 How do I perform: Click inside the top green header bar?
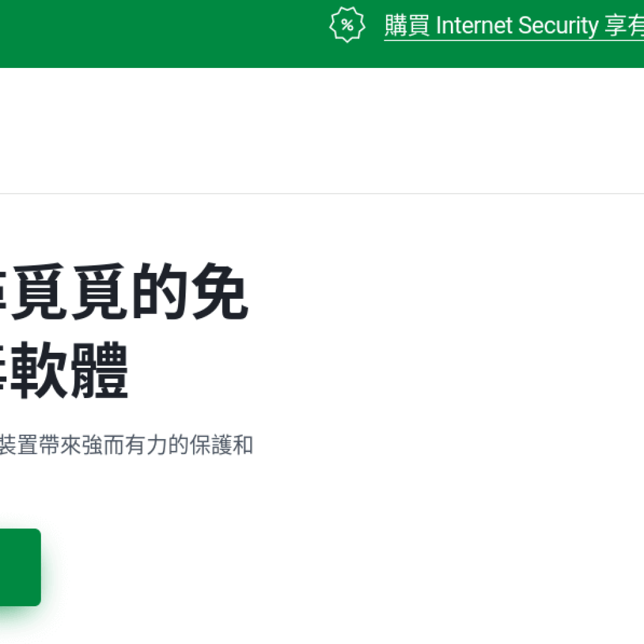157,31
